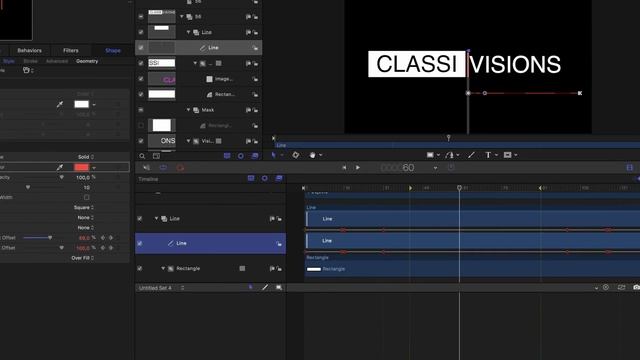Click zoom-to-fit circle icon in timeline footer

click(x=606, y=288)
